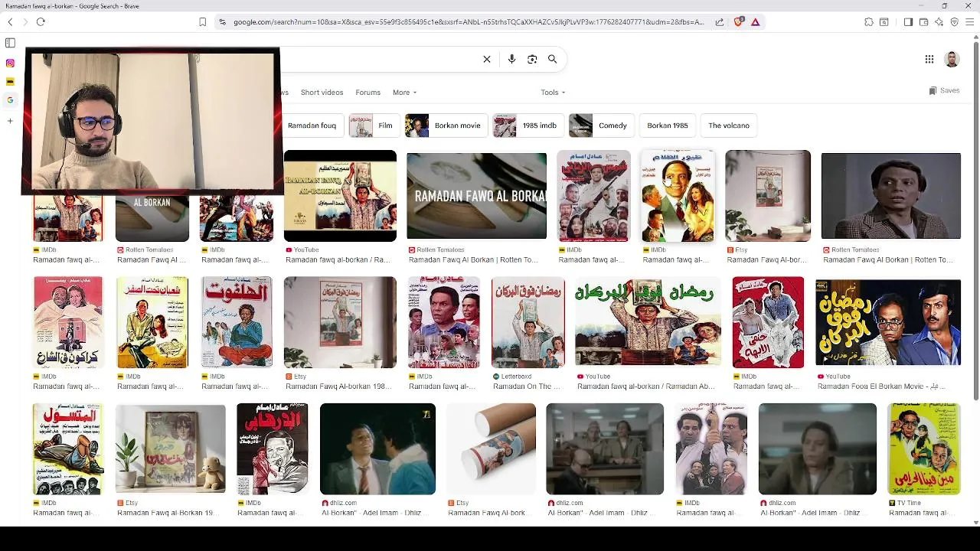Open Rotten Tomatoes man in suit thumbnail
The height and width of the screenshot is (551, 980).
(x=890, y=196)
